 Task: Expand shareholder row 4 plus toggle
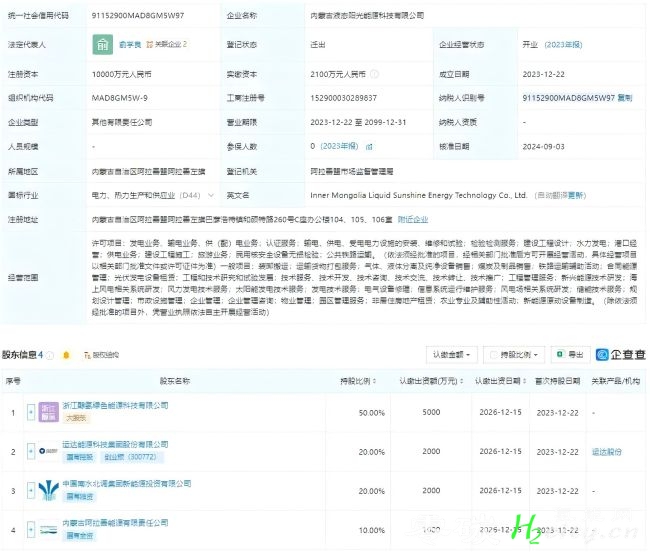(x=31, y=530)
